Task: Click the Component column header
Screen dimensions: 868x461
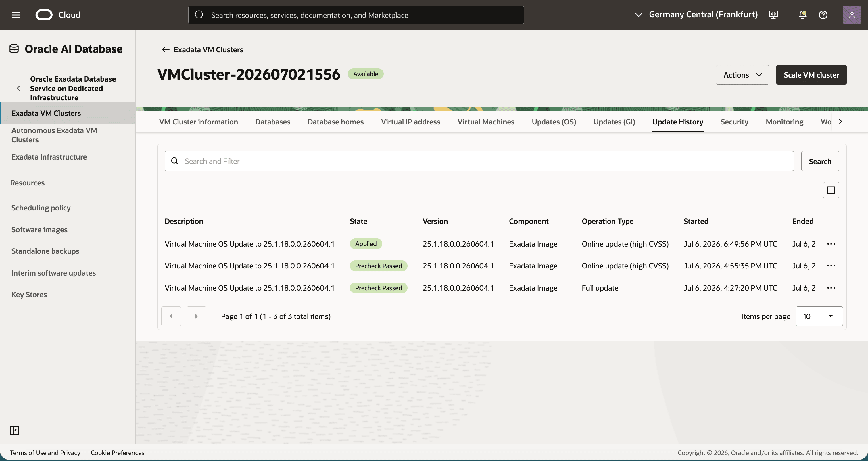Action: pyautogui.click(x=529, y=221)
